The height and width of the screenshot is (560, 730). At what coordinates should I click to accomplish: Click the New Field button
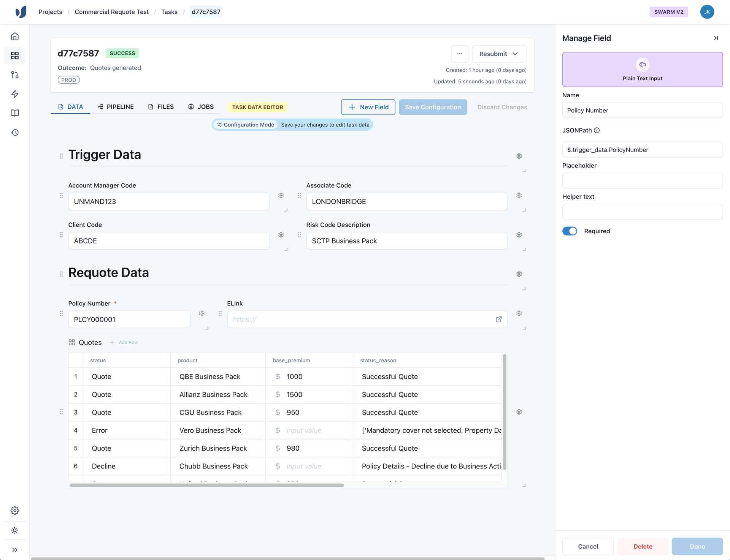(x=368, y=107)
